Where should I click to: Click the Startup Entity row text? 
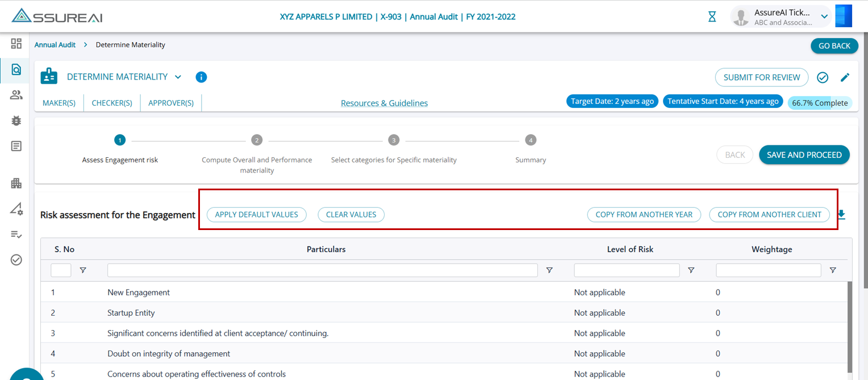(x=131, y=313)
